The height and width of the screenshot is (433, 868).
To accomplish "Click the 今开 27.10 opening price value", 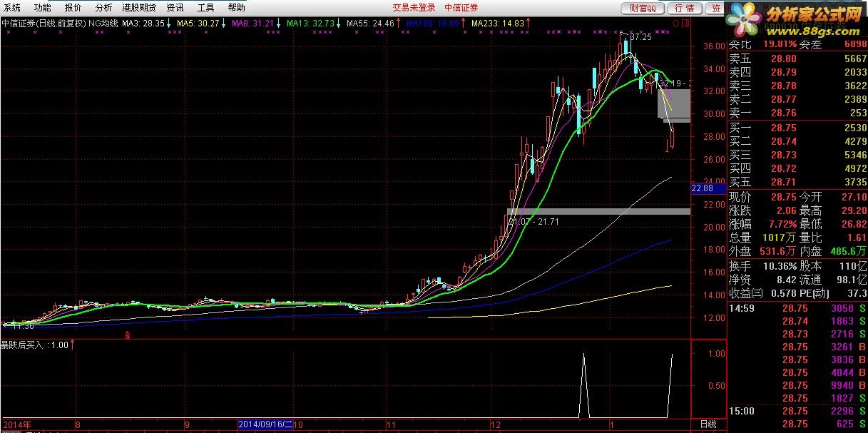I will [x=854, y=197].
